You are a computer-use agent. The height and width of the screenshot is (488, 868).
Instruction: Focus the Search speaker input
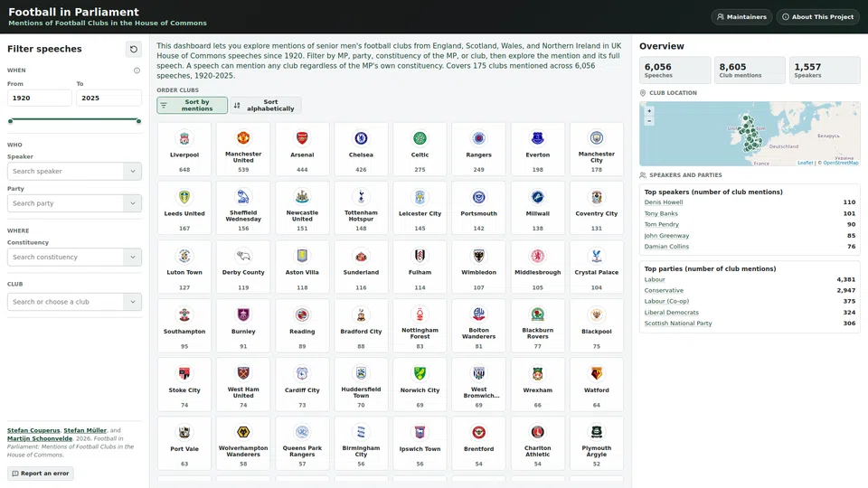click(x=65, y=171)
